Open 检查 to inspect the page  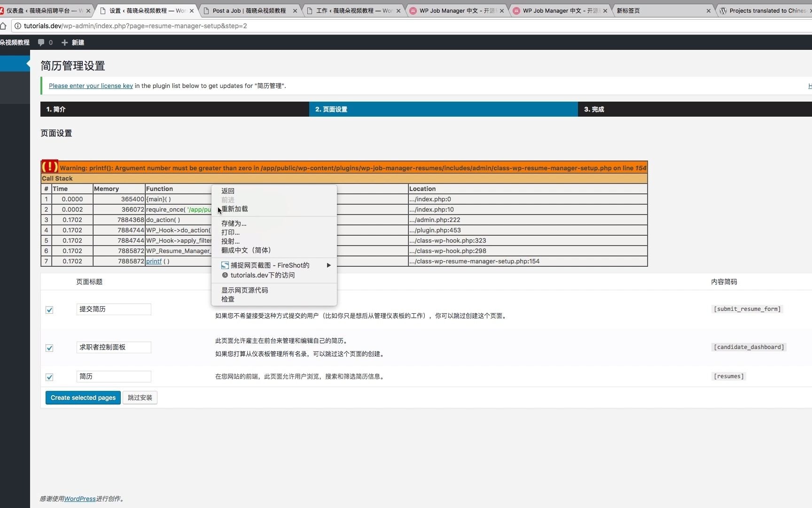(227, 299)
